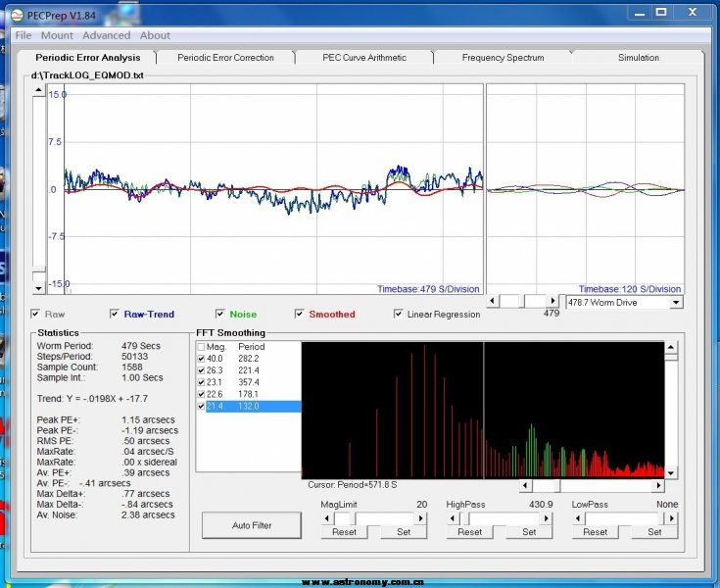
Task: Uncheck the 26.3 / 221.4 FFT row
Action: 201,370
